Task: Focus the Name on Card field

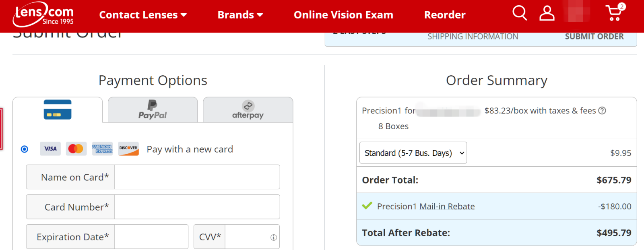Action: coord(197,177)
